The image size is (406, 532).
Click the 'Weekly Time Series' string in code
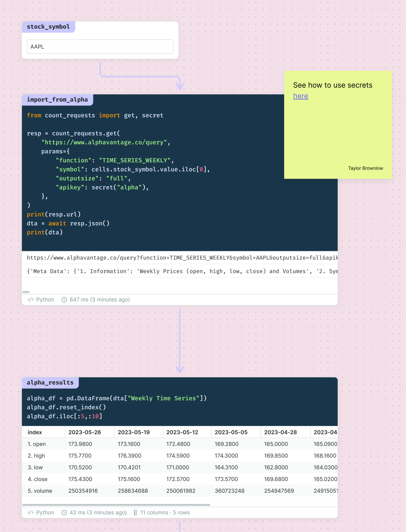[163, 398]
